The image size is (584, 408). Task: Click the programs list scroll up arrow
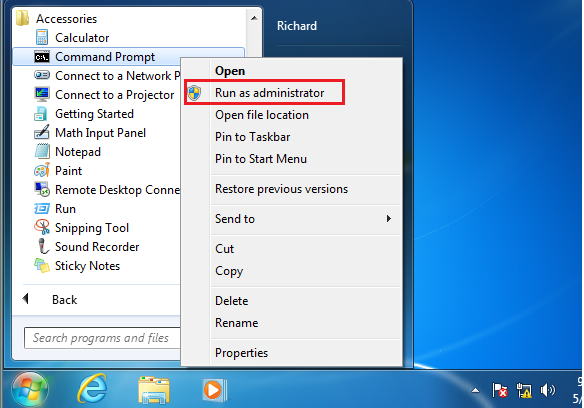[254, 18]
